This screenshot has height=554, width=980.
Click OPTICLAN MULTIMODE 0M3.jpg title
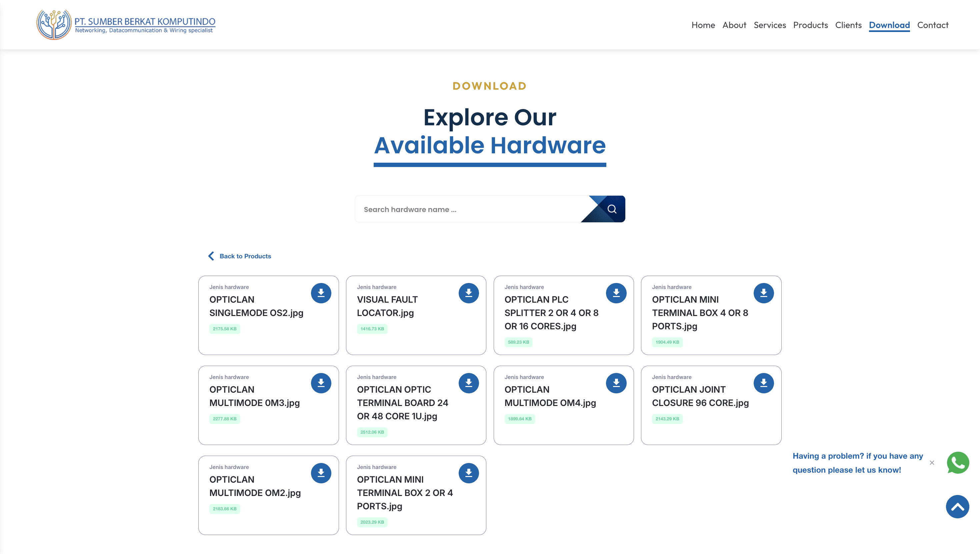click(x=255, y=396)
